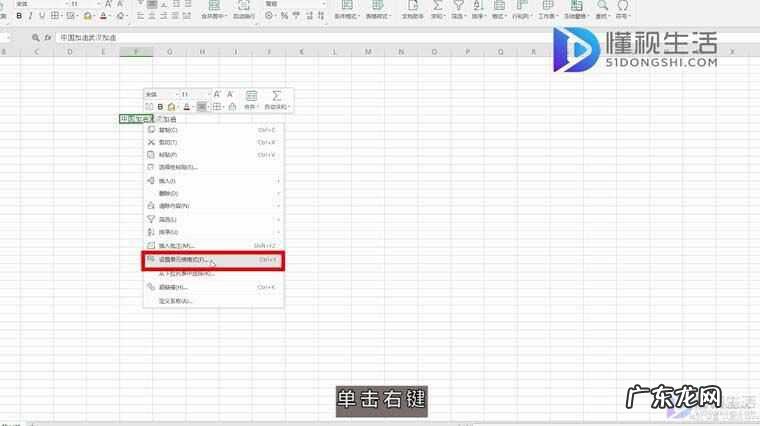The height and width of the screenshot is (426, 760).
Task: Select column G header
Action: pos(169,52)
